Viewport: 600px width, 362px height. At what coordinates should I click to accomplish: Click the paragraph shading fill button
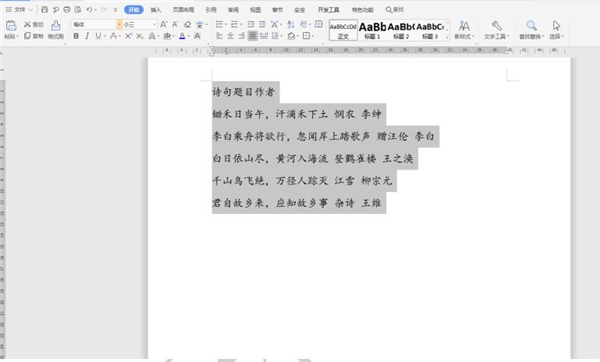(291, 36)
